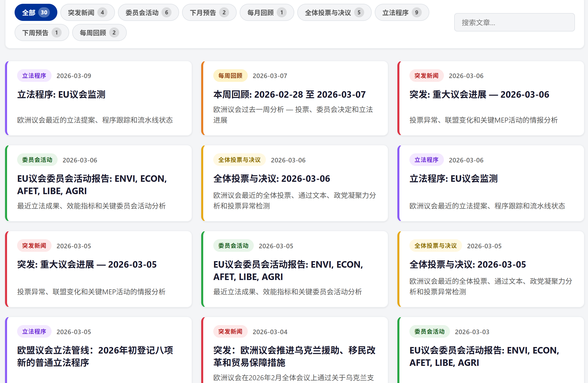Screen dimensions: 588x383
Task: Open 全体投票与决议: 2026-03-05 card
Action: point(468,264)
